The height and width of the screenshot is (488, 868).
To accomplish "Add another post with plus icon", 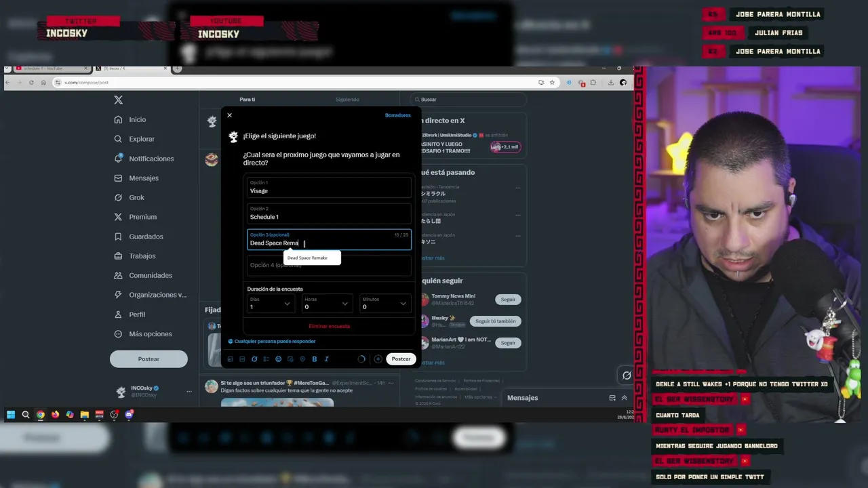I will pyautogui.click(x=378, y=359).
